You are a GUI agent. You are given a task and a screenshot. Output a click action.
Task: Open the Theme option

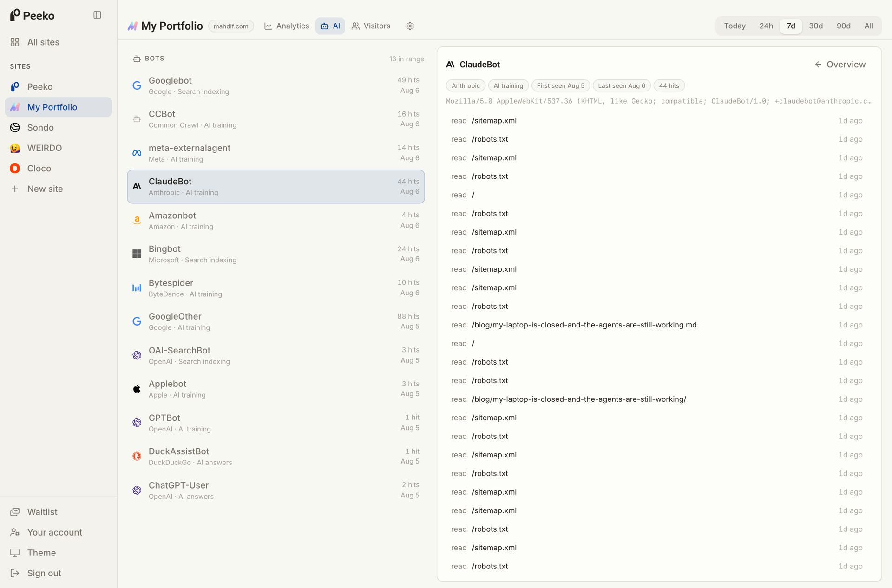[x=59, y=553]
